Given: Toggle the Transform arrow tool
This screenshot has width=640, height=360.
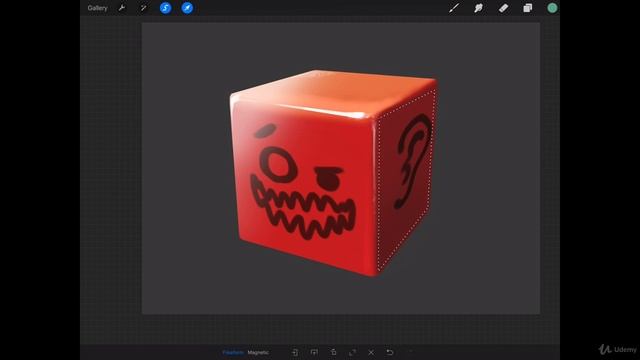Looking at the screenshot, I should 187,8.
